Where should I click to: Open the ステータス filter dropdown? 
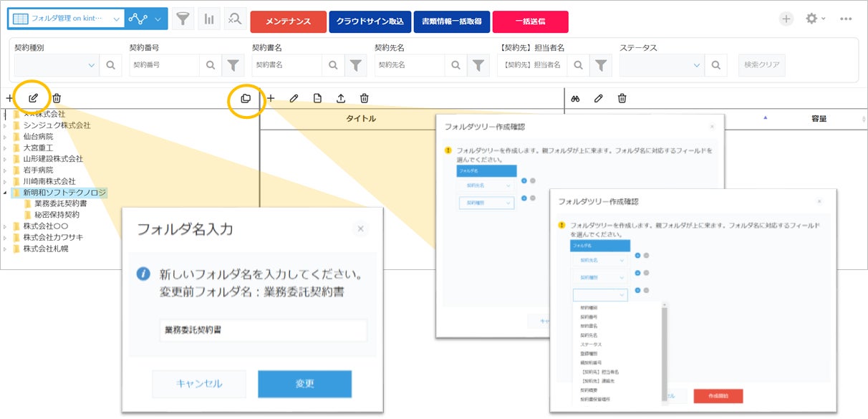662,65
